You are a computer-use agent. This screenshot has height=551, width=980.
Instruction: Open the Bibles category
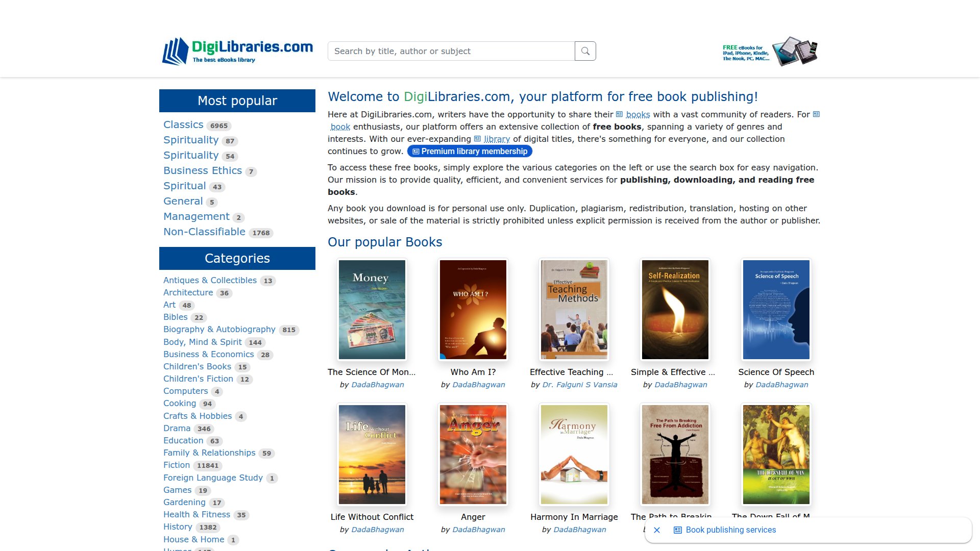(x=176, y=317)
